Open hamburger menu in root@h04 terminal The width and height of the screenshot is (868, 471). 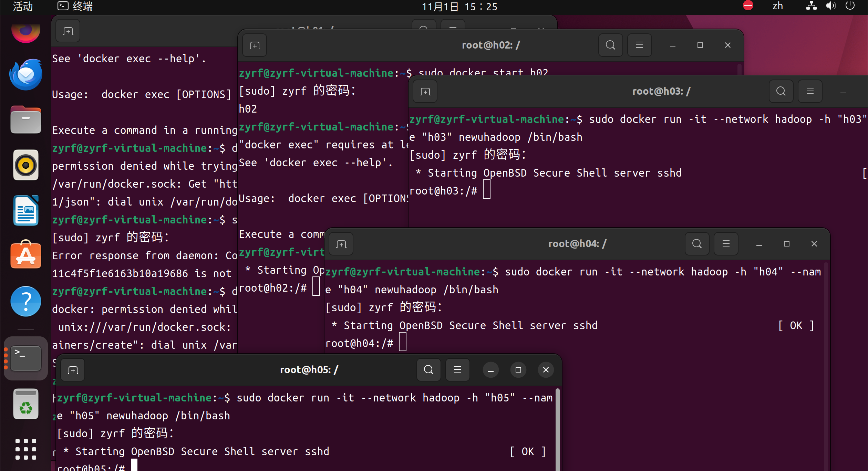coord(726,244)
